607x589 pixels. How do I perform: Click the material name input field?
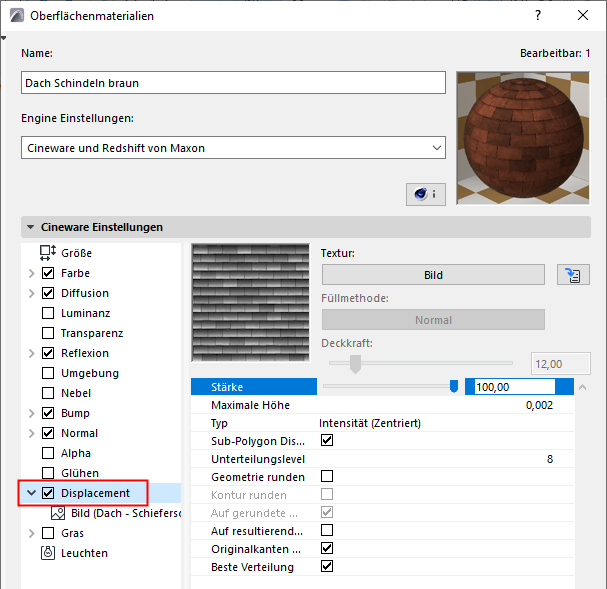[x=233, y=82]
